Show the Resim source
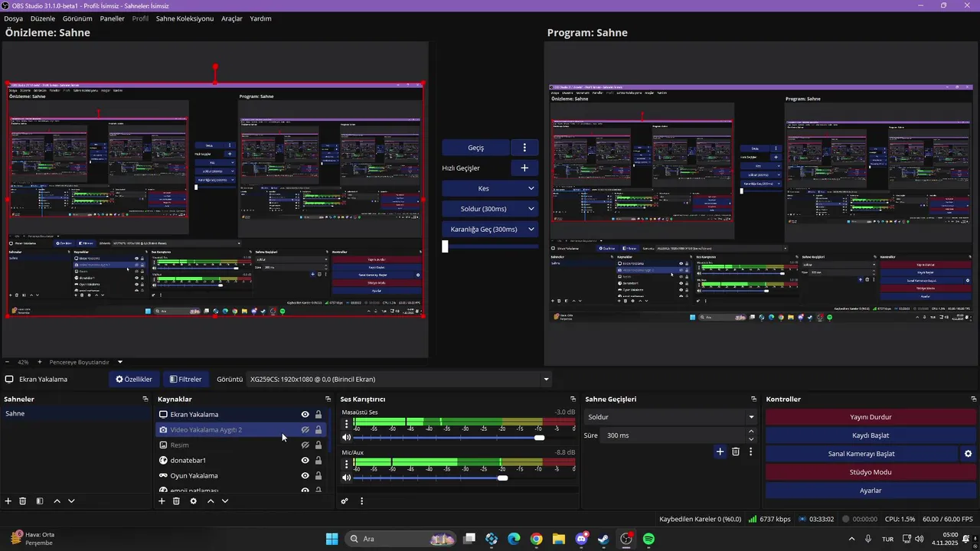980x551 pixels. tap(305, 445)
